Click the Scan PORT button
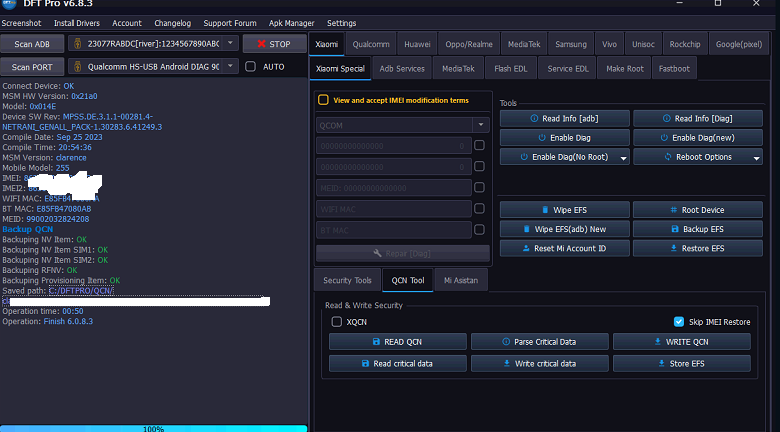780x432 pixels. [32, 67]
